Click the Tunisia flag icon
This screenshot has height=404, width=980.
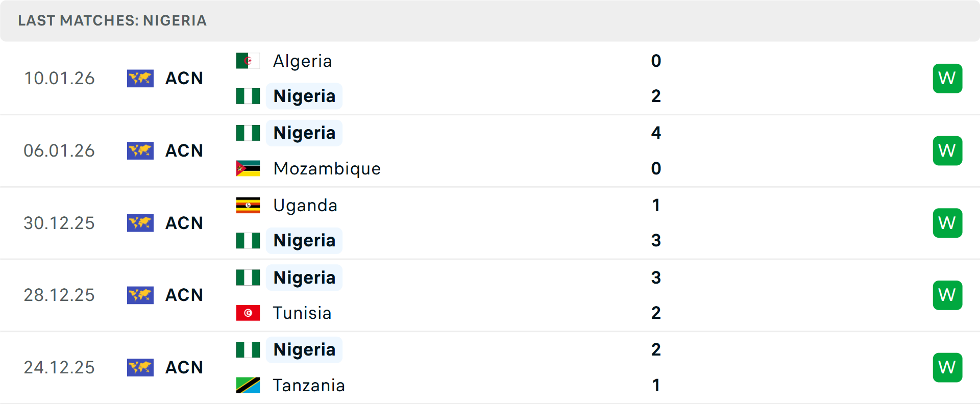click(x=248, y=313)
